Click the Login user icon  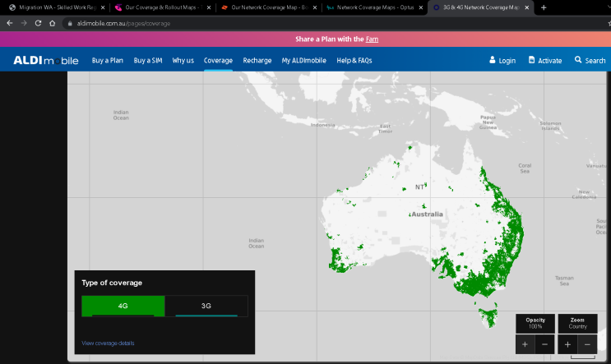[x=493, y=60]
